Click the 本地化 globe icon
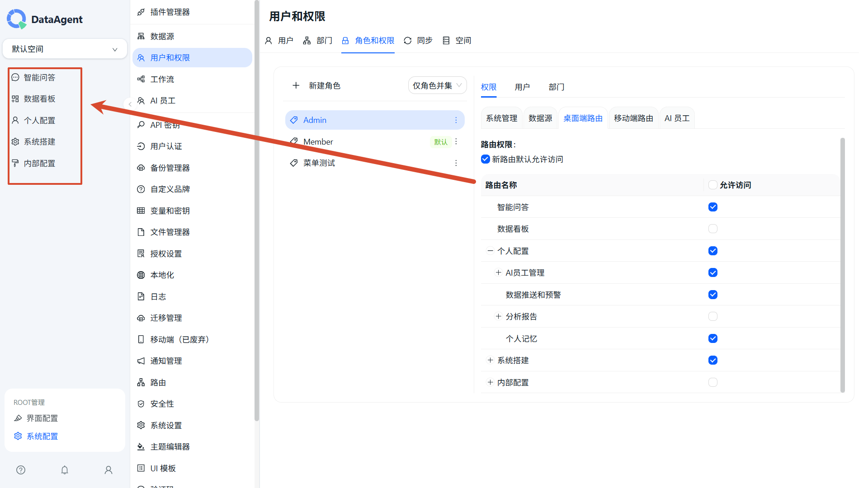Viewport: 868px width, 488px height. (141, 275)
